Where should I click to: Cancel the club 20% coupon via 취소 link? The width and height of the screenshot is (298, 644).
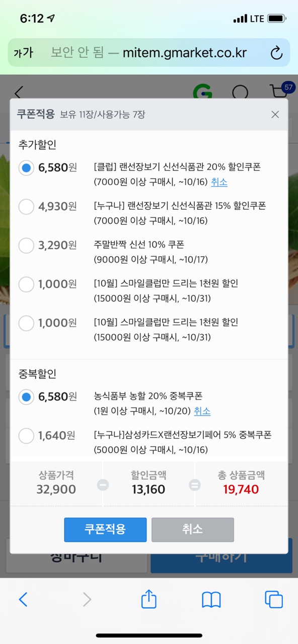pyautogui.click(x=219, y=182)
